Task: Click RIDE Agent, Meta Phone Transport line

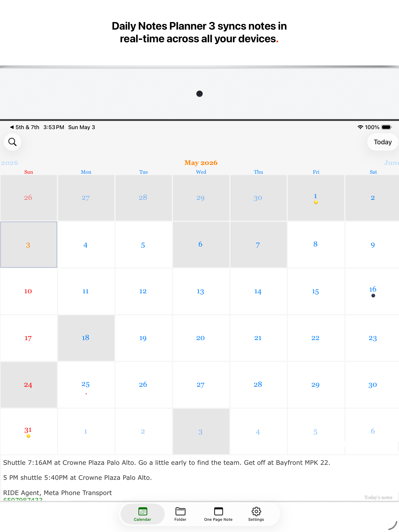Action: 57,493
